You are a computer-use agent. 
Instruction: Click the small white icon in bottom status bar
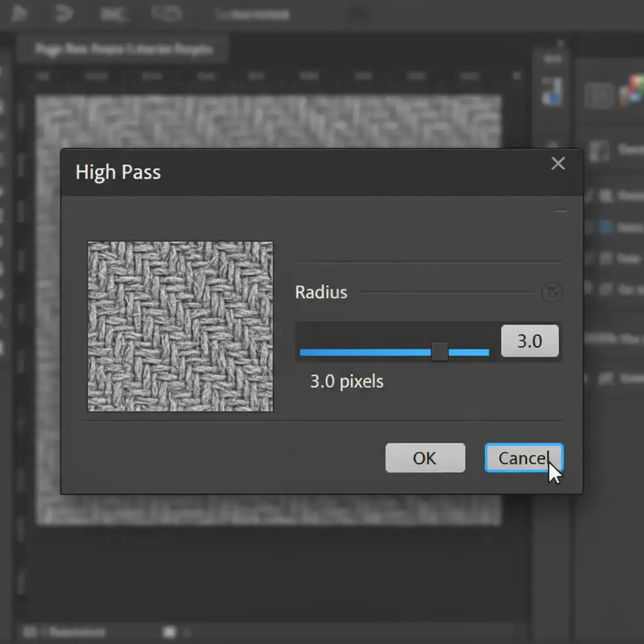pos(168,631)
